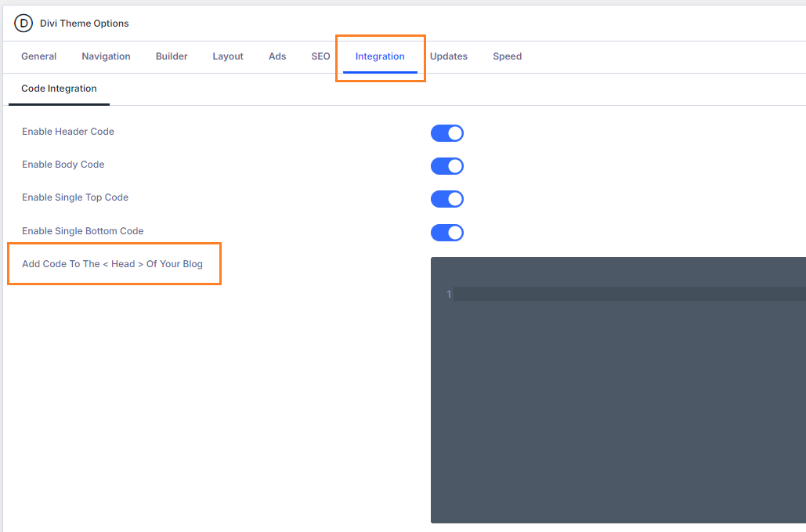
Task: Turn off the Enable Body Code toggle
Action: 447,166
